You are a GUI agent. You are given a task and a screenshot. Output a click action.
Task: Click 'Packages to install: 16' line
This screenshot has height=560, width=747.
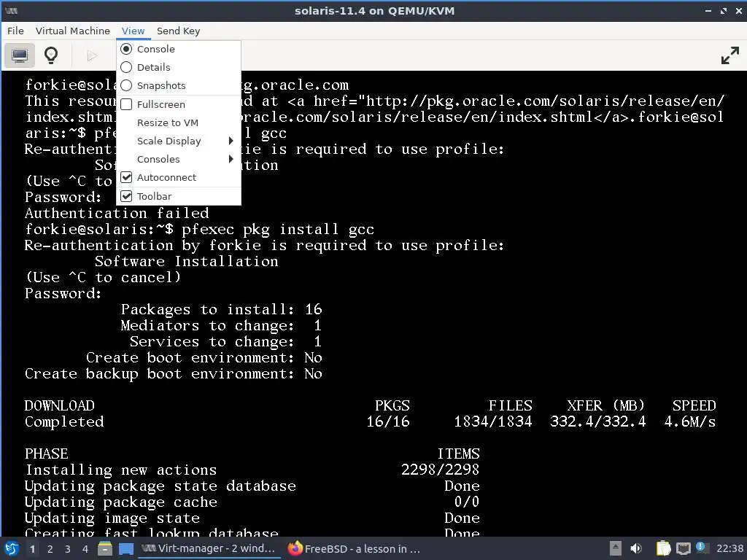click(x=222, y=309)
